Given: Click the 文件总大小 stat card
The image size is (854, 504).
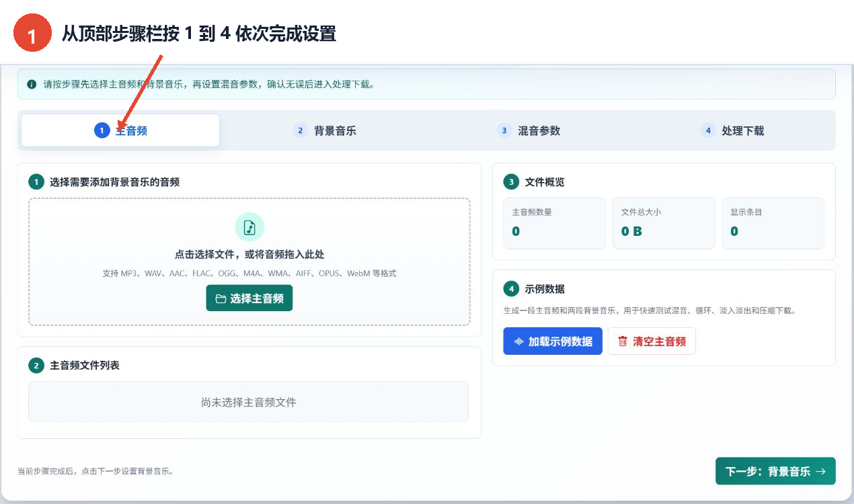Looking at the screenshot, I should tap(664, 223).
